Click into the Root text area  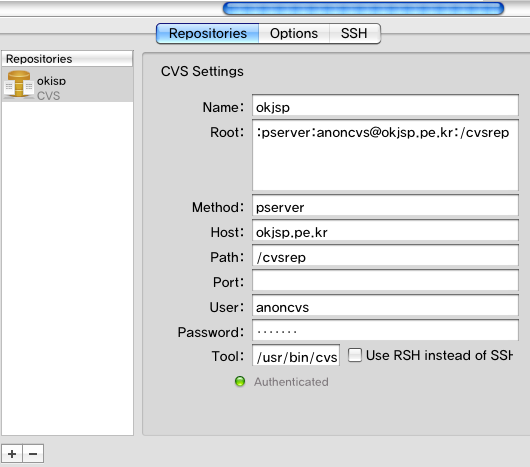click(385, 155)
